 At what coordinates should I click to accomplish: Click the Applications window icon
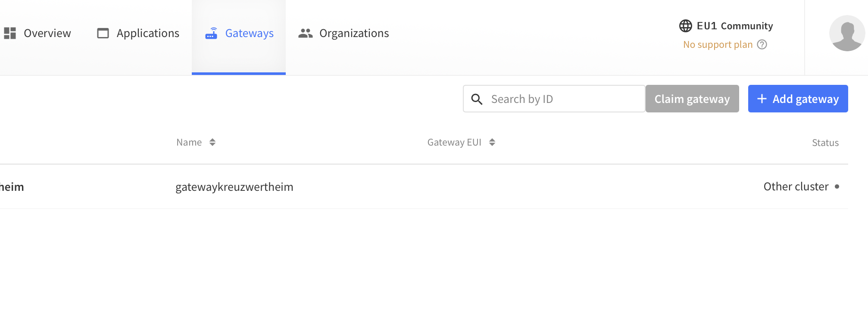103,33
